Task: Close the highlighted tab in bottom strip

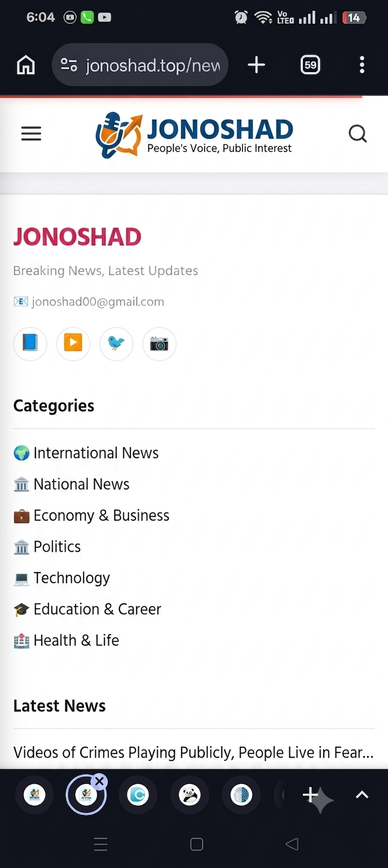Action: (99, 781)
